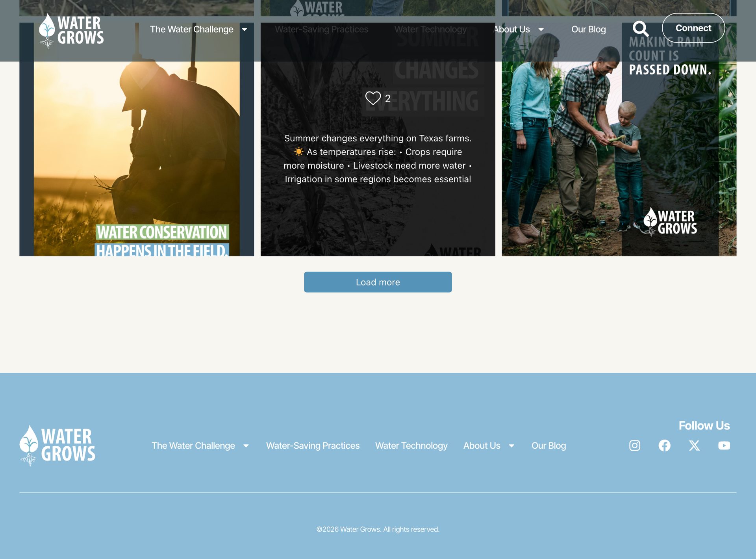This screenshot has height=559, width=756.
Task: Click the Water Grows logo in header
Action: pyautogui.click(x=71, y=31)
